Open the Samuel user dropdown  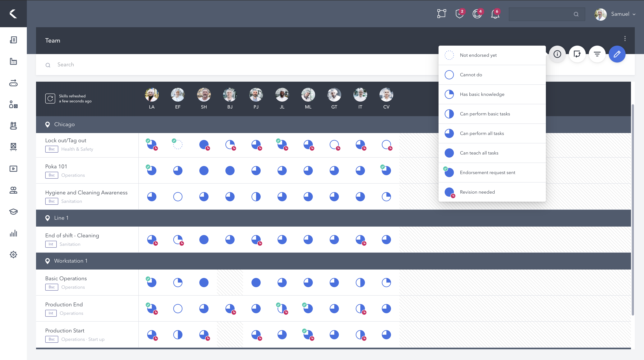615,14
